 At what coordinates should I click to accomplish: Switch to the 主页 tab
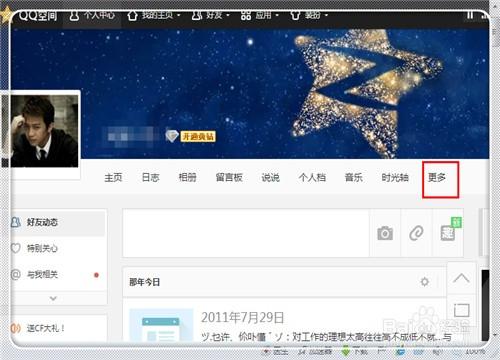(113, 177)
